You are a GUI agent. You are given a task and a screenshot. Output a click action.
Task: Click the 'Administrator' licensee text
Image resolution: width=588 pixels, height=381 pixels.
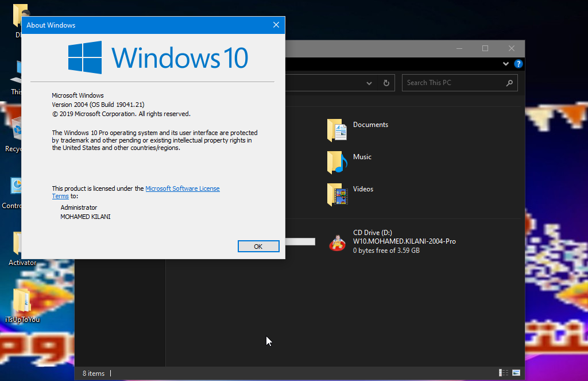(x=79, y=207)
